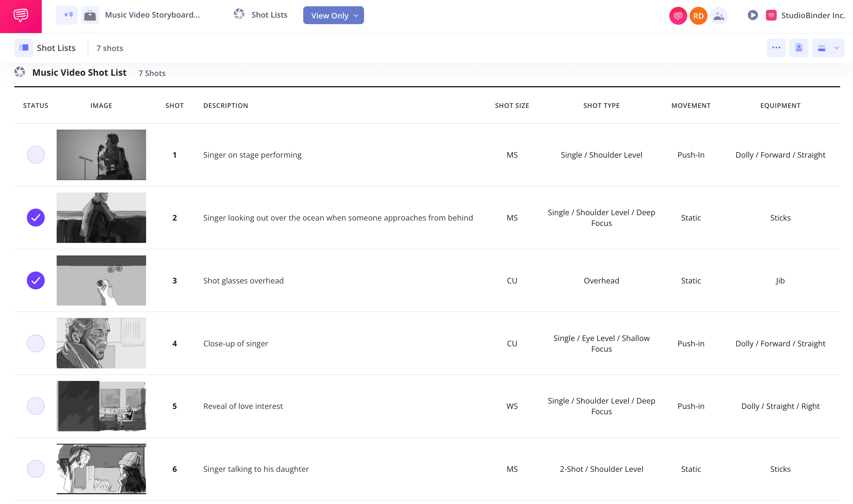Click the storyboard thumbnail for shot 4
This screenshot has height=504, width=853.
click(x=101, y=343)
